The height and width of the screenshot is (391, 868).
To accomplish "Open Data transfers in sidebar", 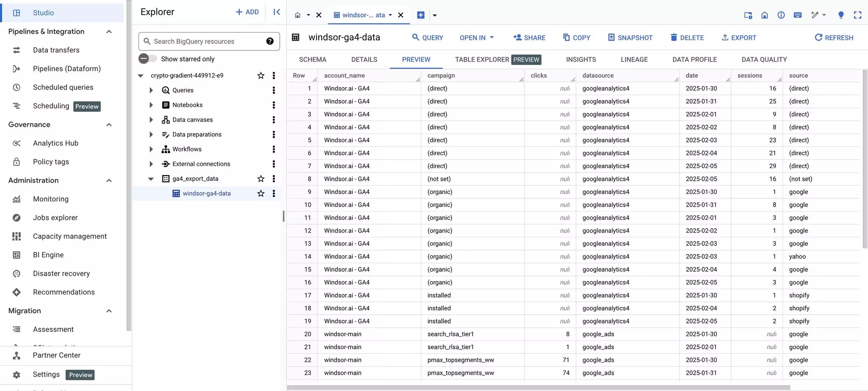I will coord(56,50).
